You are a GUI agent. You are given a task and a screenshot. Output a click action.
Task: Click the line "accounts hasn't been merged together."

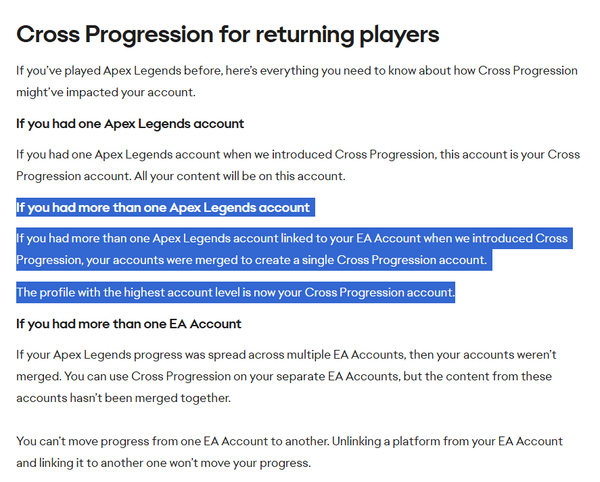tap(125, 397)
